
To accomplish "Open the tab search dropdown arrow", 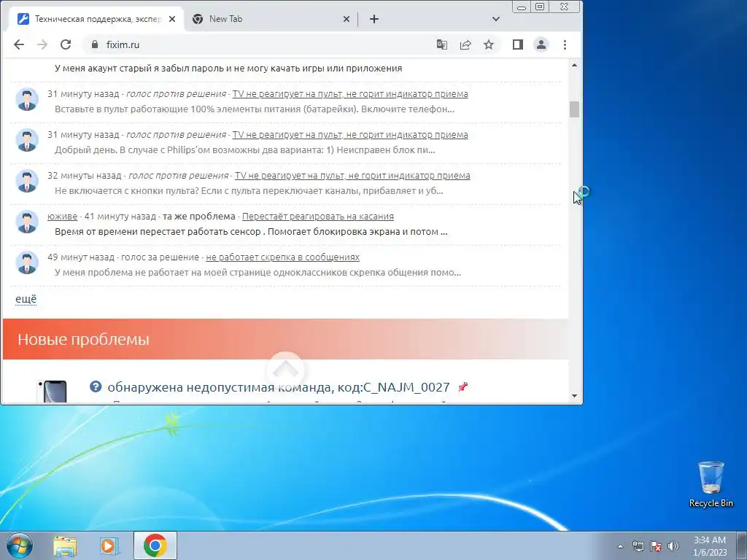I will tap(496, 19).
